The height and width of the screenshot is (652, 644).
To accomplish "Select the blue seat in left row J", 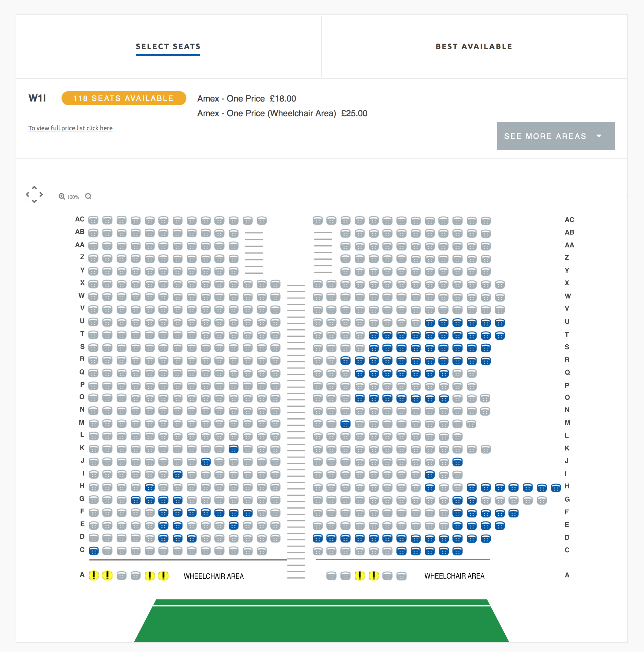I will [x=206, y=462].
